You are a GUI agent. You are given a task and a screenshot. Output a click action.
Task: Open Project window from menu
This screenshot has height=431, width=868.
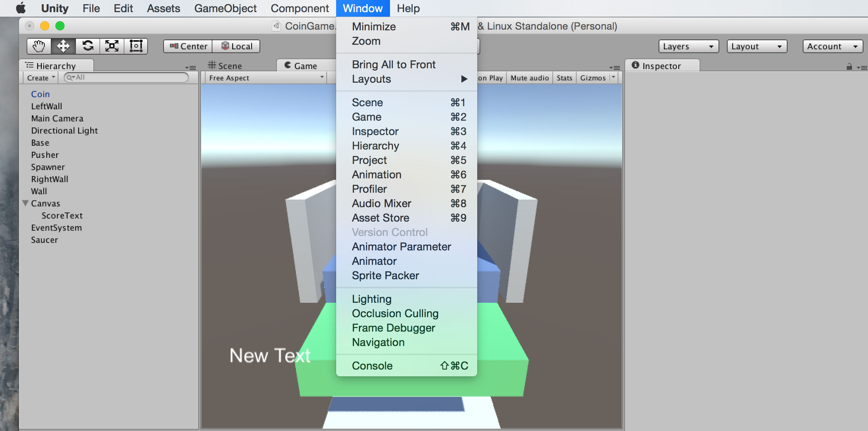click(406, 160)
